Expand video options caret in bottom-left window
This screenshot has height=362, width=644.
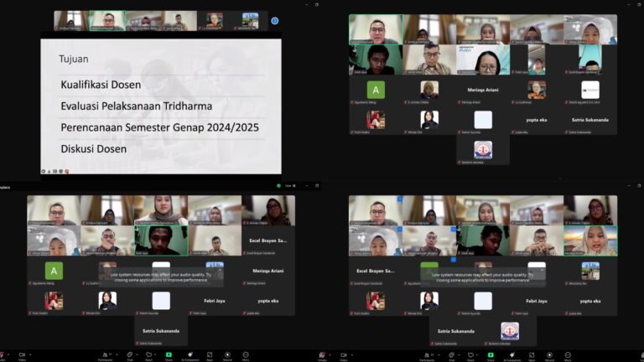click(30, 354)
